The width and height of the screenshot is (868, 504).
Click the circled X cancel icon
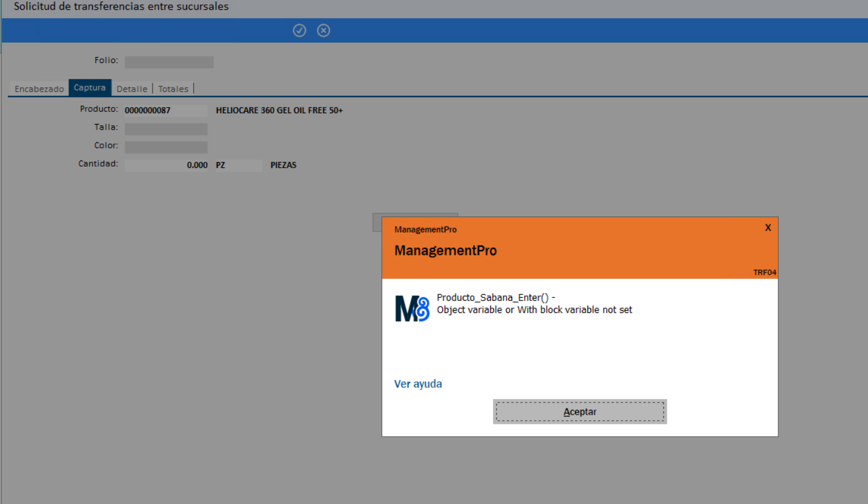tap(324, 30)
